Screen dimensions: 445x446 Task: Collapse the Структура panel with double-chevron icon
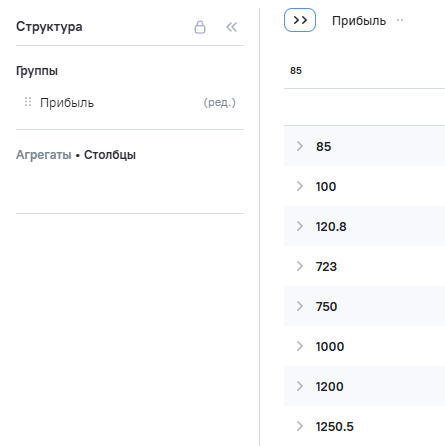coord(231,27)
